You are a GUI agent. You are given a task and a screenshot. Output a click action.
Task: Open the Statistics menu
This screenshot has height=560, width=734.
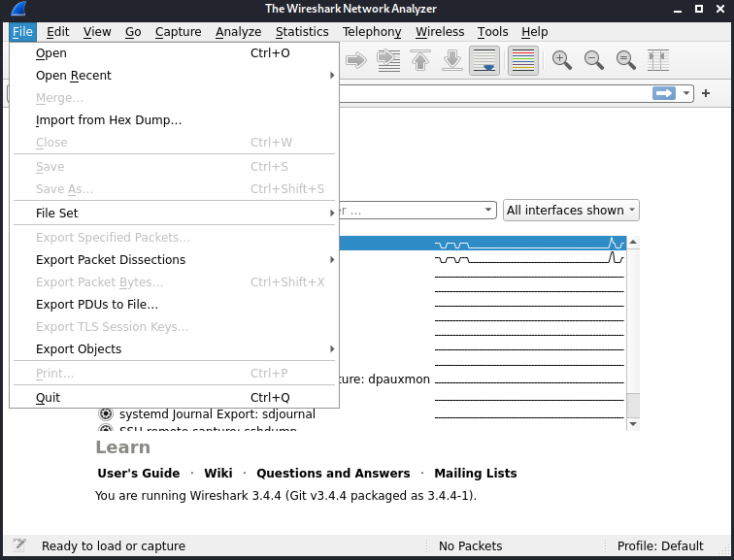tap(302, 32)
